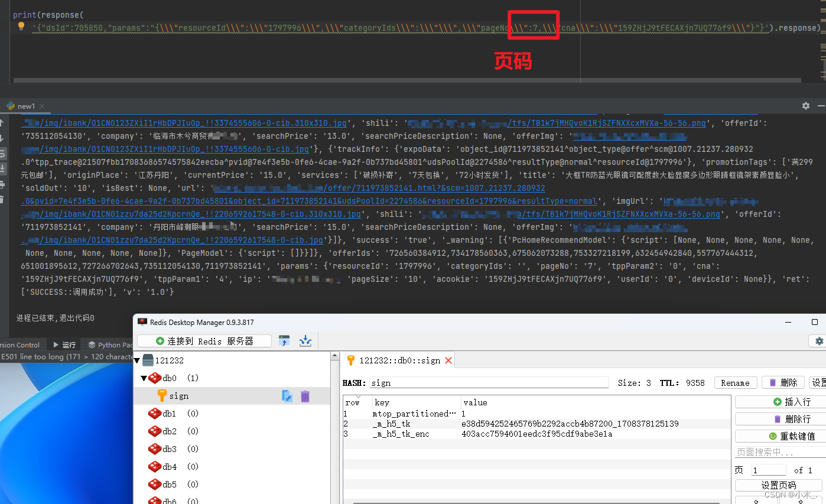Click the trash clear-all icon in run console
The height and width of the screenshot is (504, 826).
[2, 200]
